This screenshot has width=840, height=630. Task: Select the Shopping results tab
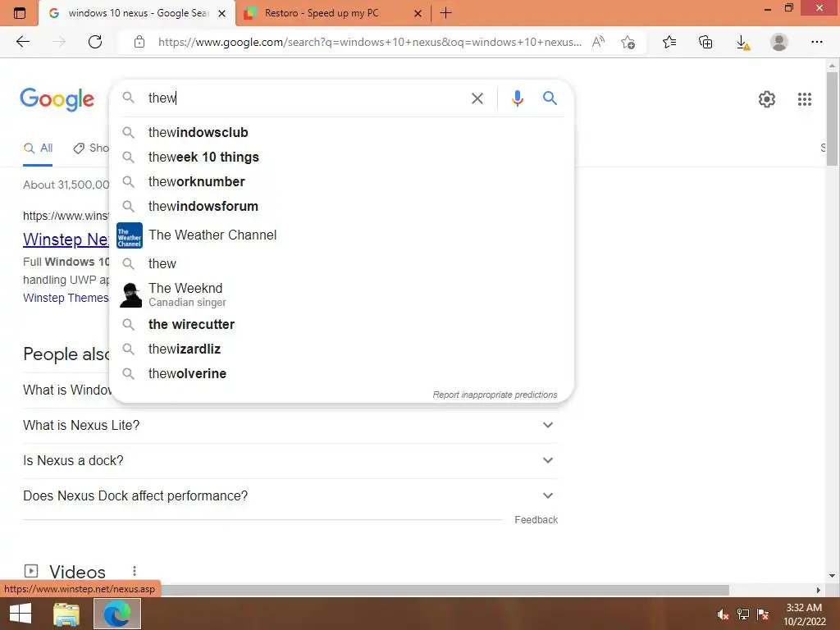click(91, 148)
